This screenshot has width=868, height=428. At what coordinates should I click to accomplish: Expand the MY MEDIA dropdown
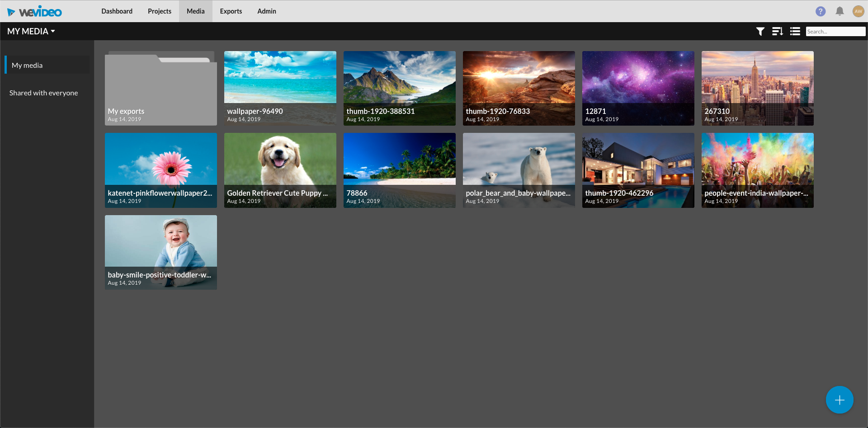[31, 31]
